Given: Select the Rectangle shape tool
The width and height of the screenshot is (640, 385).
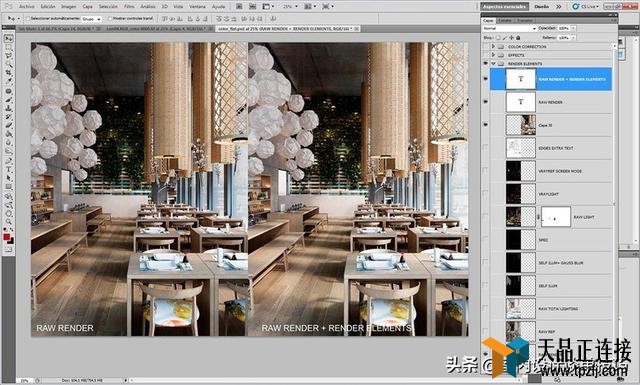Looking at the screenshot, I should (8, 187).
